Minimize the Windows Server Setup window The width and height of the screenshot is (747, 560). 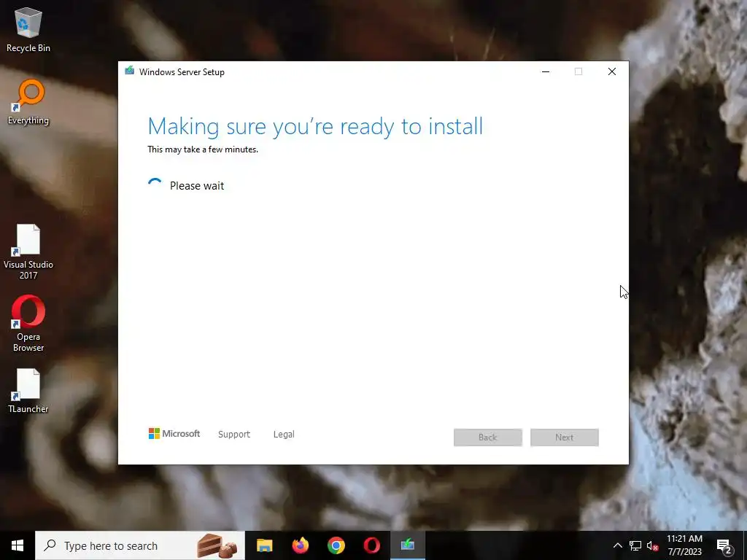coord(546,71)
